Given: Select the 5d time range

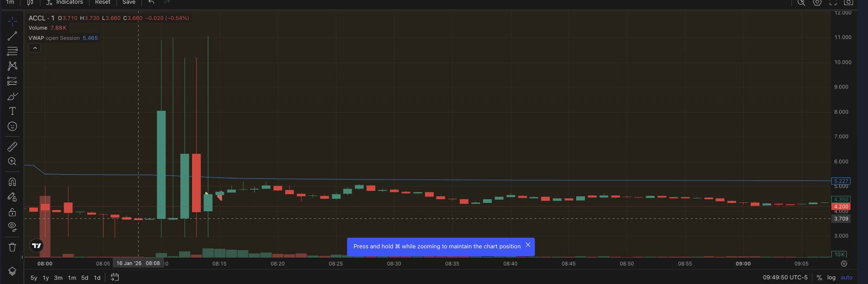Looking at the screenshot, I should pyautogui.click(x=84, y=278).
